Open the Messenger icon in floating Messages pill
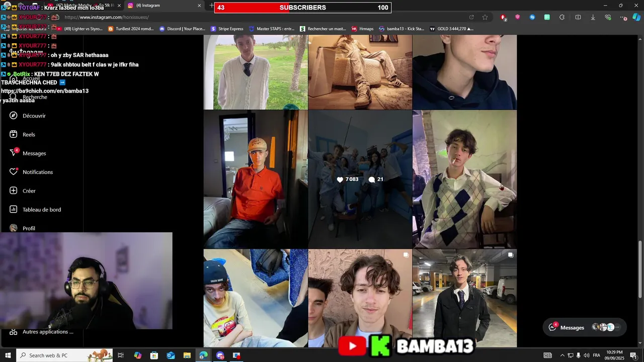The width and height of the screenshot is (644, 362). [553, 327]
